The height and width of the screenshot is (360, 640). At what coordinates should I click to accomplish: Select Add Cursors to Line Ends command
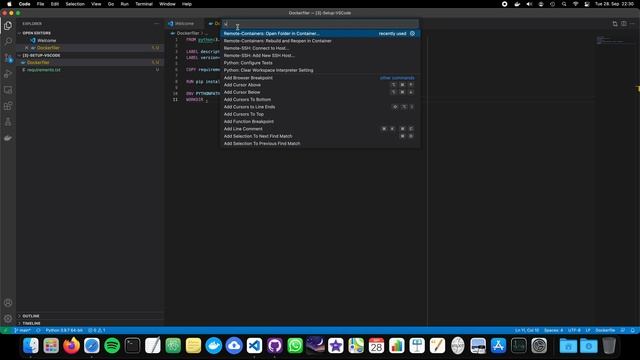[x=320, y=107]
